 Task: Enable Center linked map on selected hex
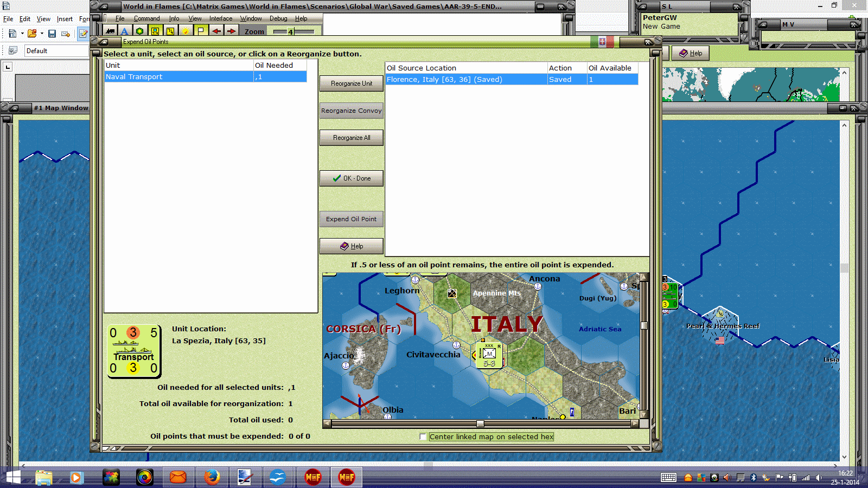[423, 436]
